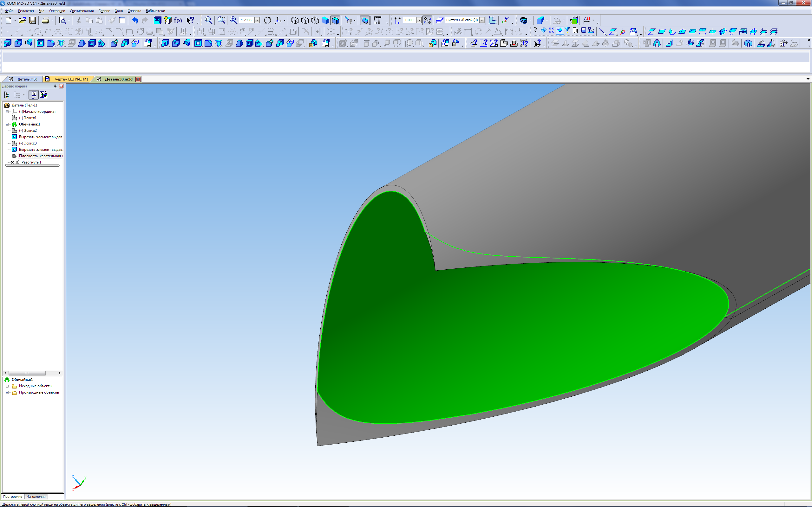Expand the Исходные объекты folder
Image resolution: width=812 pixels, height=507 pixels.
(x=7, y=386)
